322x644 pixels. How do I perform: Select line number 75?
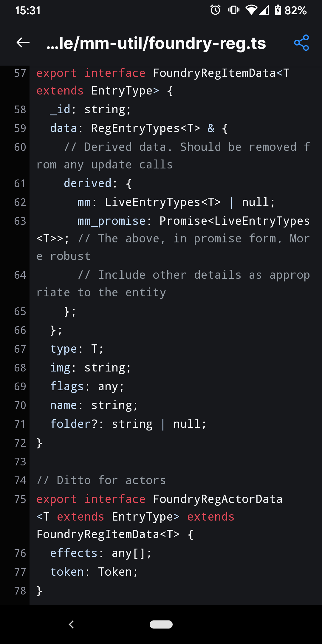(20, 499)
